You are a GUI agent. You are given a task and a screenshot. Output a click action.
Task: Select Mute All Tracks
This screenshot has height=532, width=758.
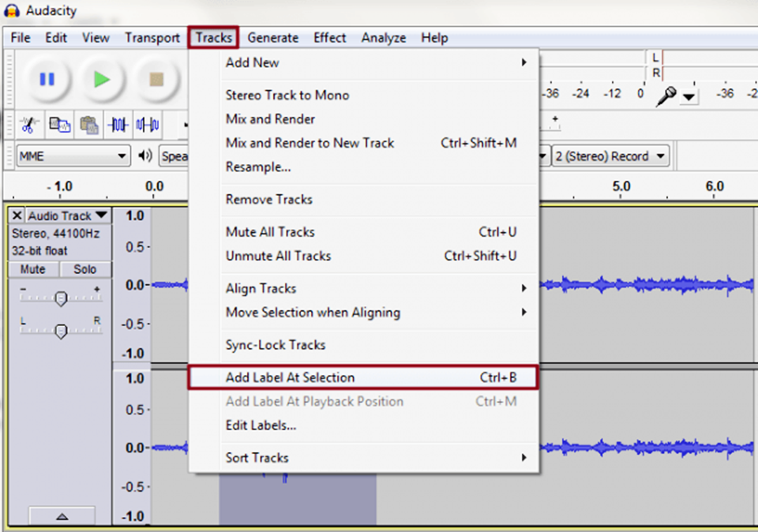[363, 232]
